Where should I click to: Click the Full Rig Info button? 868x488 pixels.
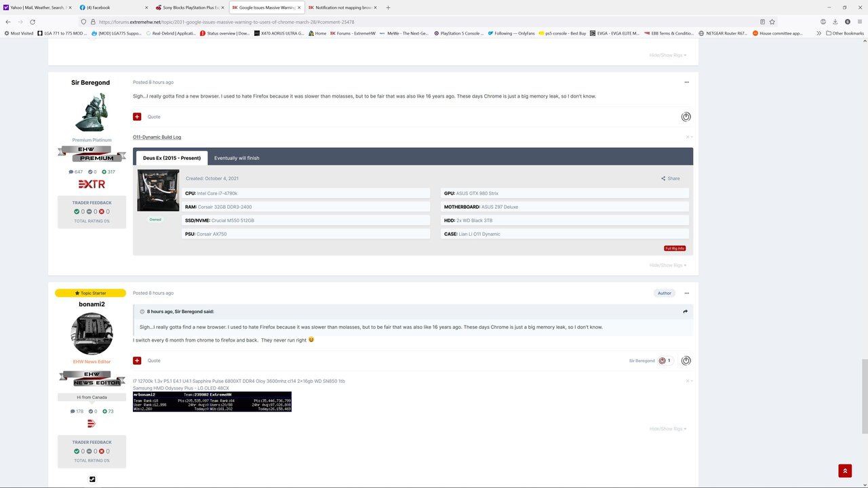point(674,248)
